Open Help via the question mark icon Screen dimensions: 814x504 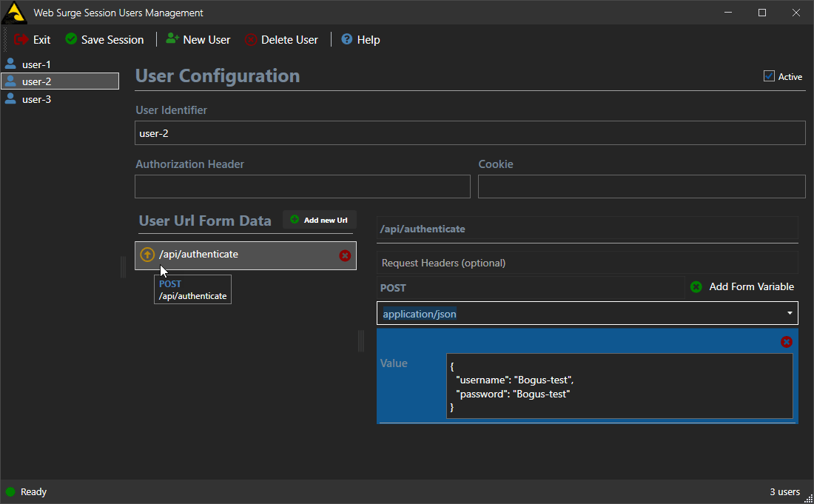tap(346, 40)
